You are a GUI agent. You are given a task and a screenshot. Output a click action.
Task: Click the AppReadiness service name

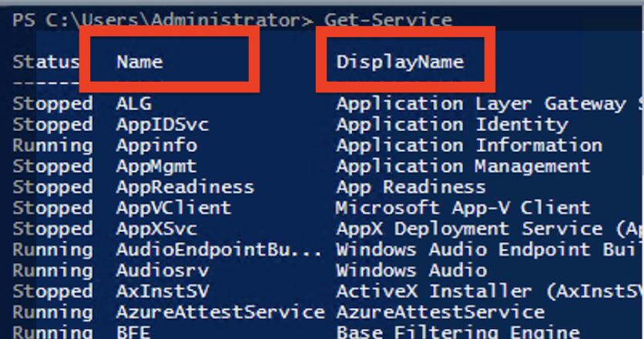(x=185, y=186)
